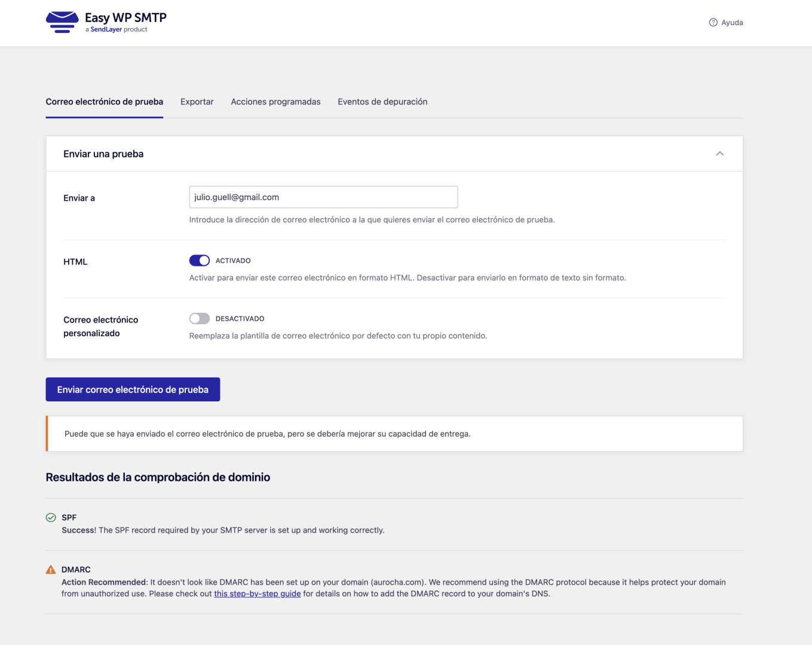This screenshot has height=645, width=812.
Task: Click the 'Activar para enviar este correo' description
Action: click(x=407, y=278)
